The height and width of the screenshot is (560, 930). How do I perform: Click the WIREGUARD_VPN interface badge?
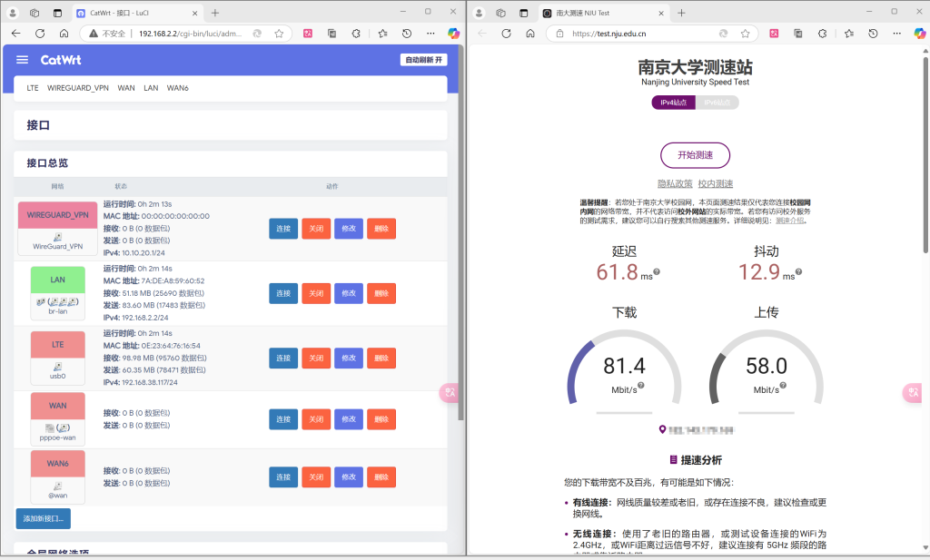coord(57,215)
